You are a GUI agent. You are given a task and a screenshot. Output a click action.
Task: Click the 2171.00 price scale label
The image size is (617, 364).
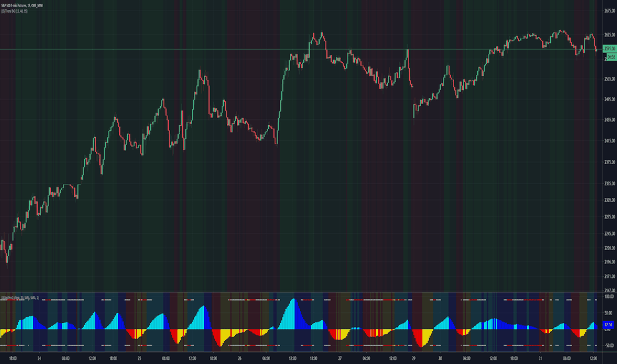click(610, 276)
